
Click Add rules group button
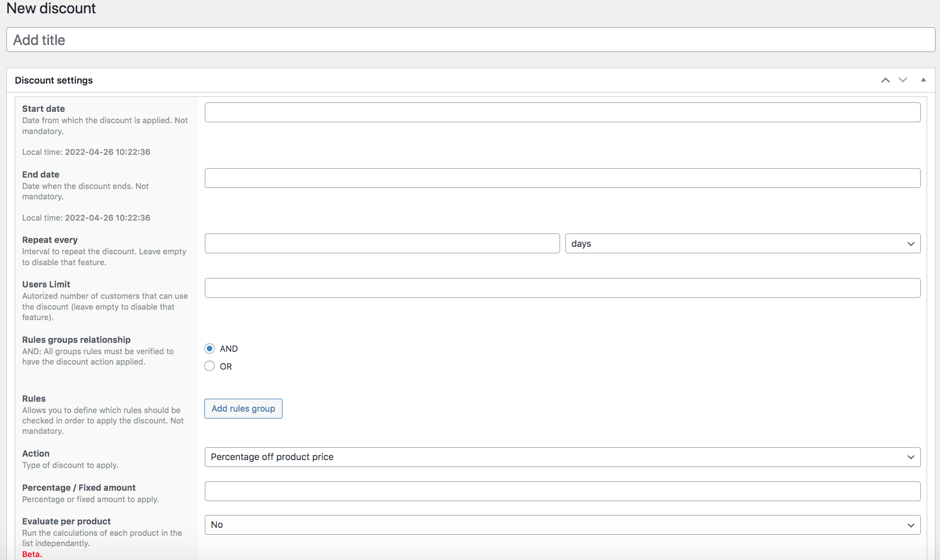coord(243,409)
